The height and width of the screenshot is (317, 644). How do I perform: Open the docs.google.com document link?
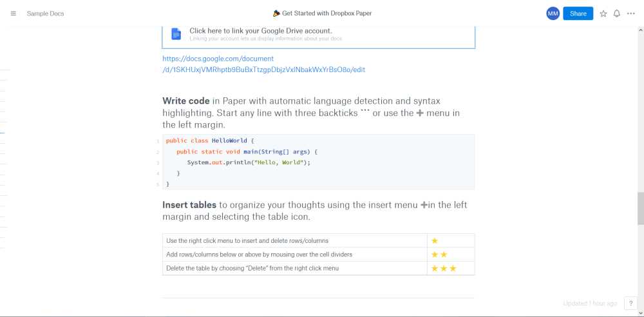263,64
